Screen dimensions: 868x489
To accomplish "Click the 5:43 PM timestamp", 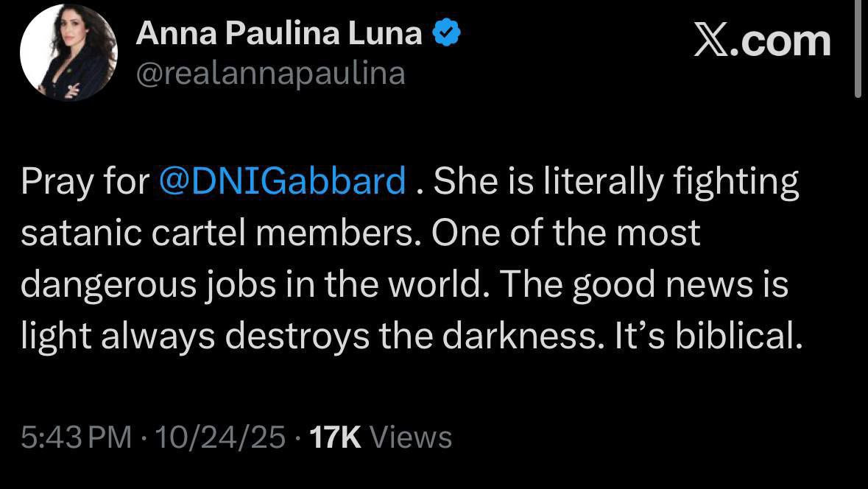I will (x=77, y=437).
